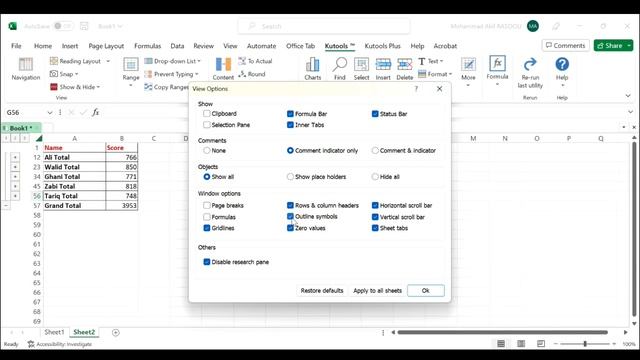Open the Office Tab ribbon tab
Image resolution: width=640 pixels, height=360 pixels.
coord(300,46)
